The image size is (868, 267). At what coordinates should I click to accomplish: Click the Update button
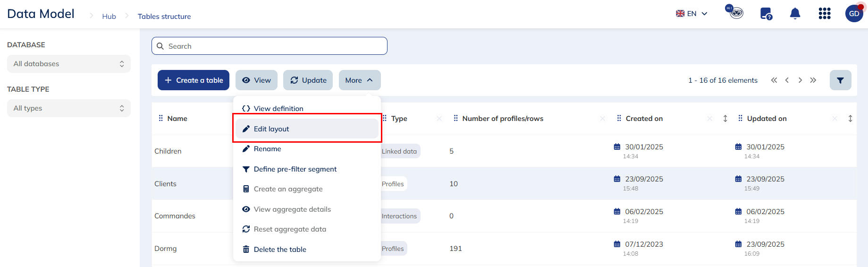point(308,80)
